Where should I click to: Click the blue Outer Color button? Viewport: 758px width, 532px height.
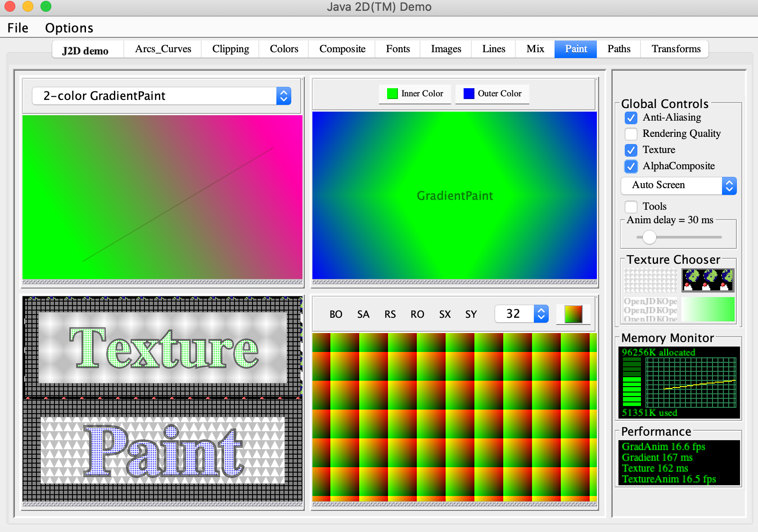(x=492, y=94)
